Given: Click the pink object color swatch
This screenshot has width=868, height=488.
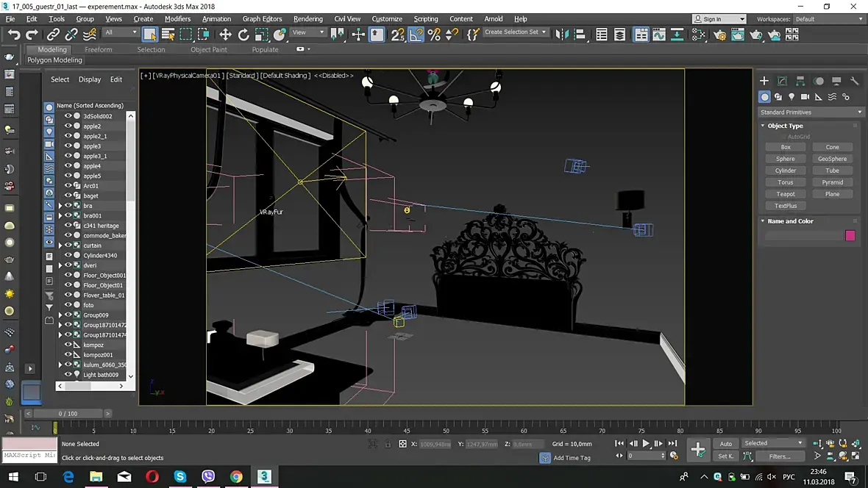Looking at the screenshot, I should pos(850,236).
